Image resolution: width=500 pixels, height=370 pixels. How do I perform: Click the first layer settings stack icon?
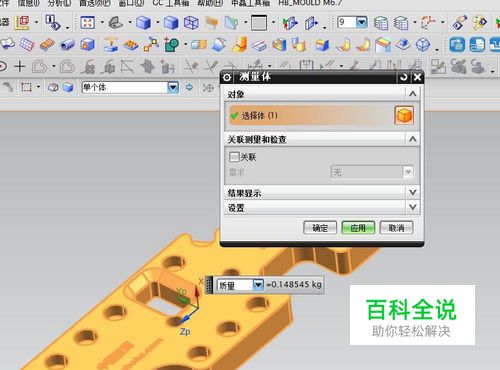coord(380,23)
